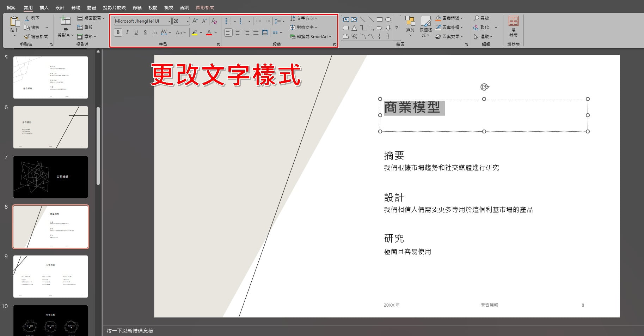Screen dimensions: 644x336
Task: Click the 轉換成 SmartArt button
Action: 311,36
